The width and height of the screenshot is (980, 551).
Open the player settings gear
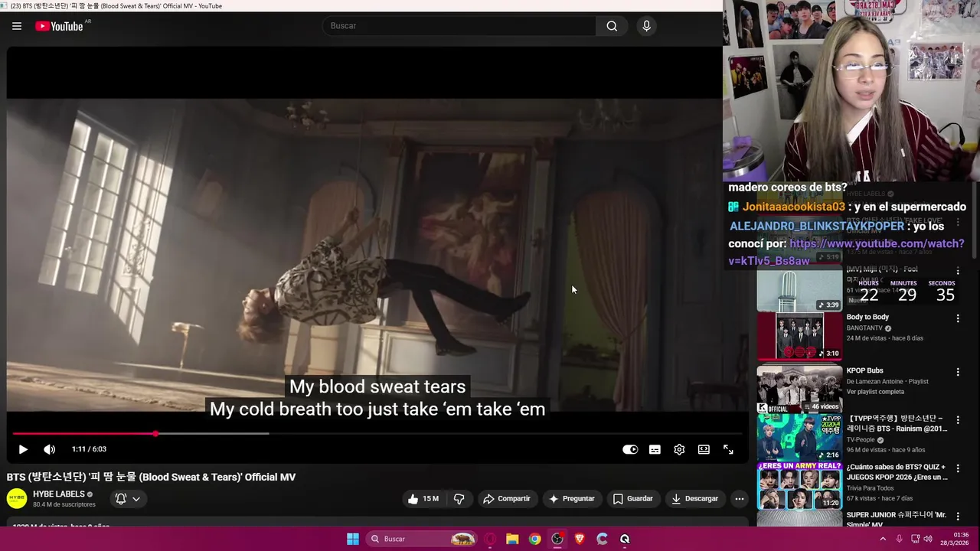pos(679,449)
